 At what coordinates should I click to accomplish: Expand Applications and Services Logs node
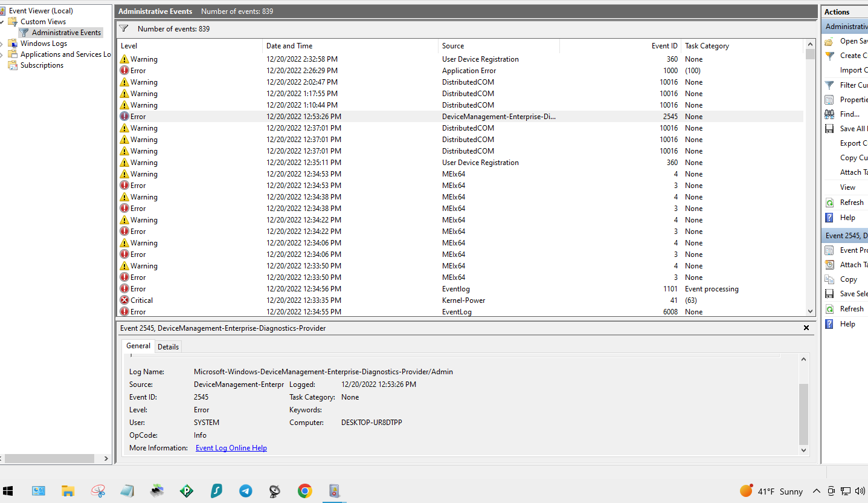click(x=2, y=54)
